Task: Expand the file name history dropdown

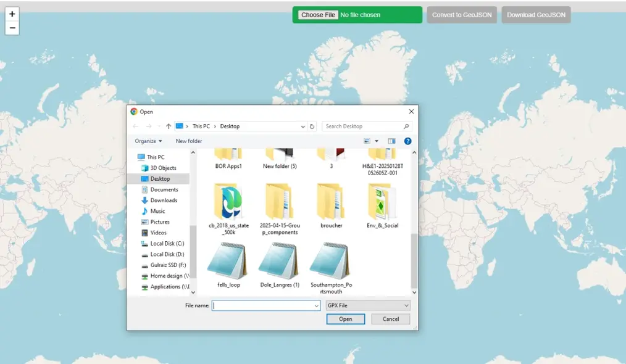Action: pos(315,305)
